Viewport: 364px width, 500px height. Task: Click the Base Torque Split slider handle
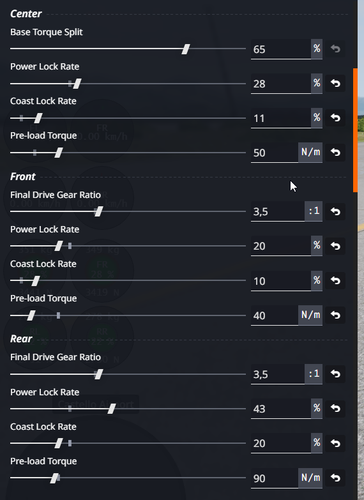[186, 49]
